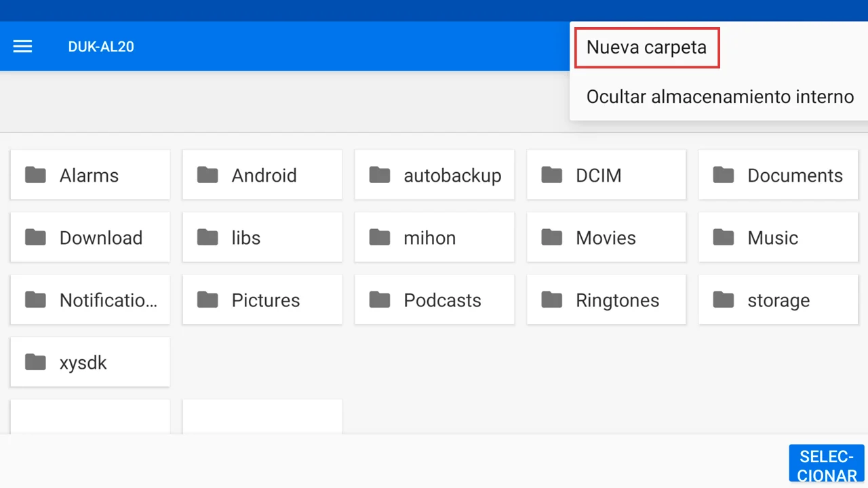Open the storage folder

click(778, 300)
